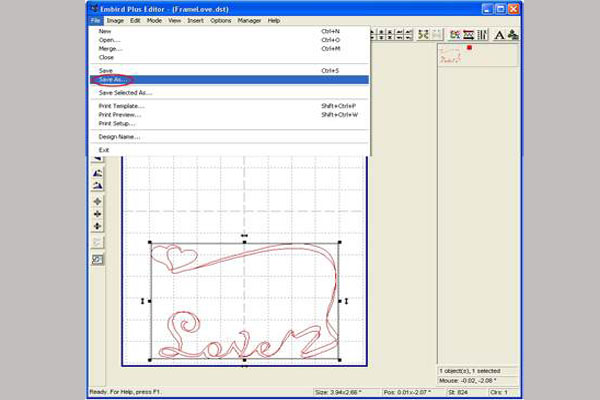
Task: Click the red color swatch in object panel
Action: pos(468,47)
